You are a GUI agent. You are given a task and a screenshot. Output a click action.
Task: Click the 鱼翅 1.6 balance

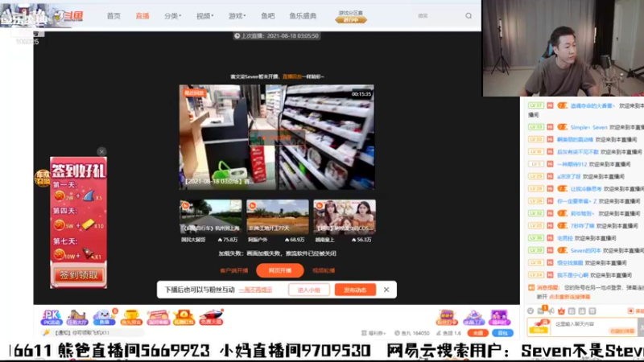pyautogui.click(x=448, y=333)
